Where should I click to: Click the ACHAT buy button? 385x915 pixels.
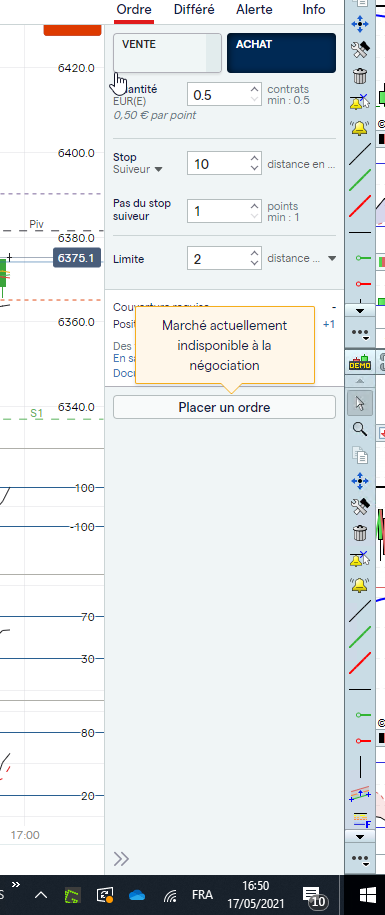point(281,53)
